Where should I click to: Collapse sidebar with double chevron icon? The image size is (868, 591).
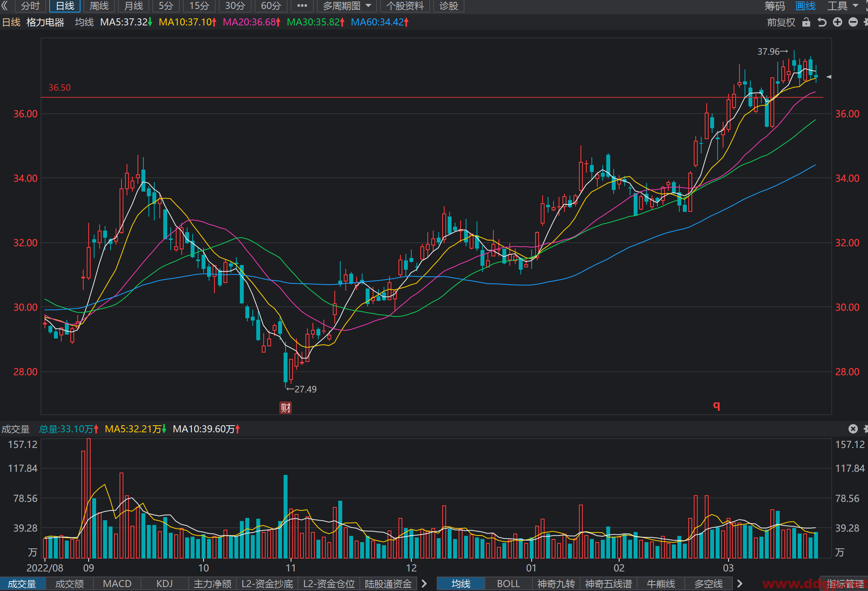[x=5, y=6]
